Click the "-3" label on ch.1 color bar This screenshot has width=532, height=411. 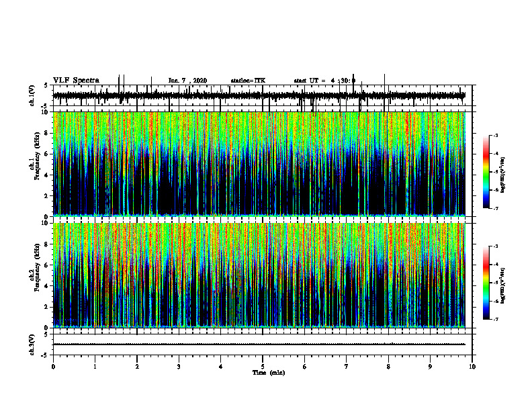(495, 136)
